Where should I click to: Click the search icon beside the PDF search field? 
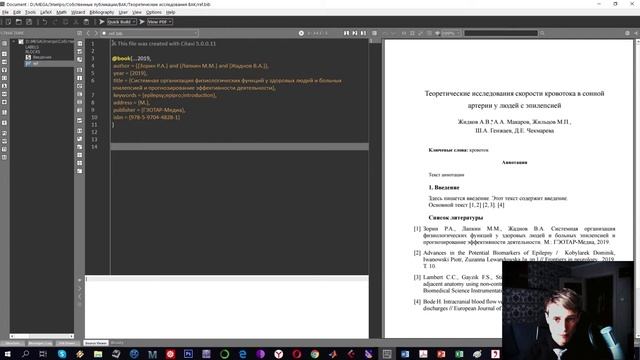tap(542, 33)
